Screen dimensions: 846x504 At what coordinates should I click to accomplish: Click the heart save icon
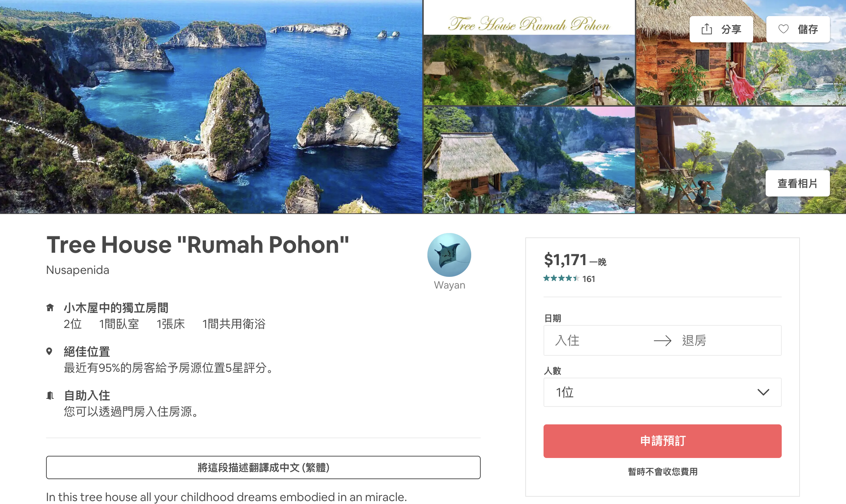point(784,29)
